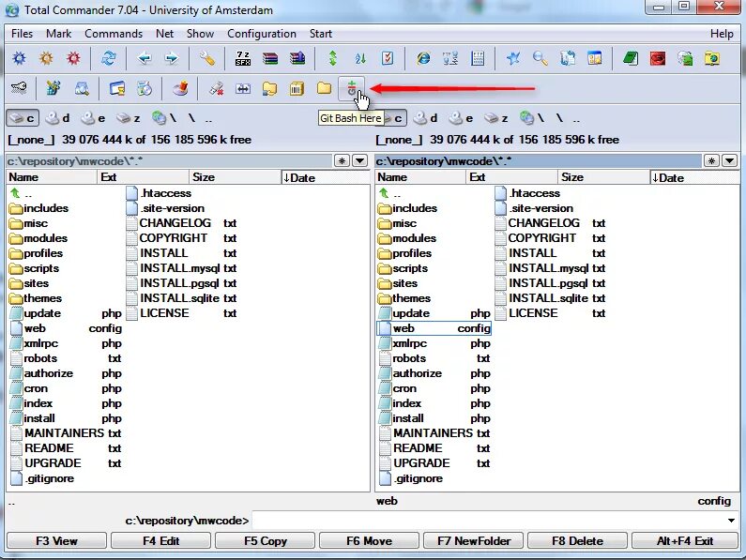Click the 7z SFX toolbar icon
This screenshot has height=560, width=746.
tap(243, 58)
